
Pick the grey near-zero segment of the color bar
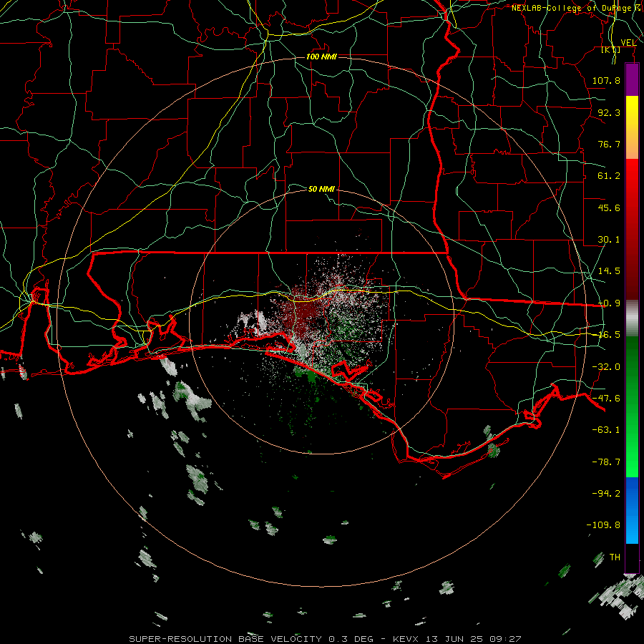click(x=632, y=318)
